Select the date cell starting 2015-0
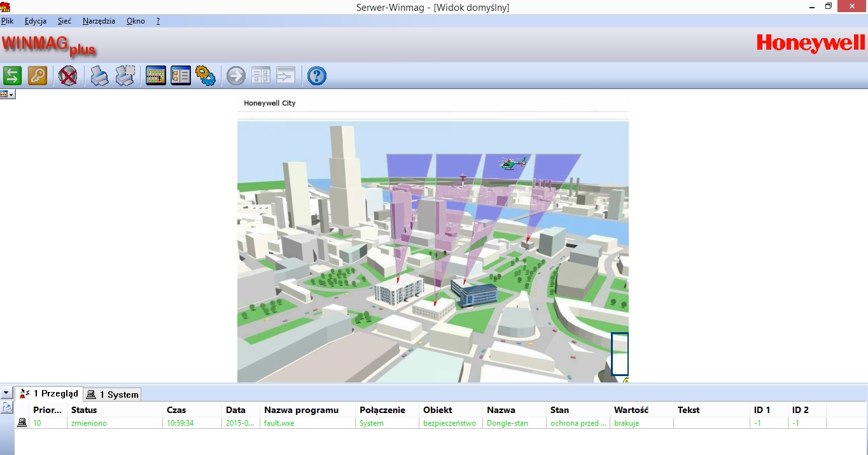The image size is (868, 455). coord(241,423)
